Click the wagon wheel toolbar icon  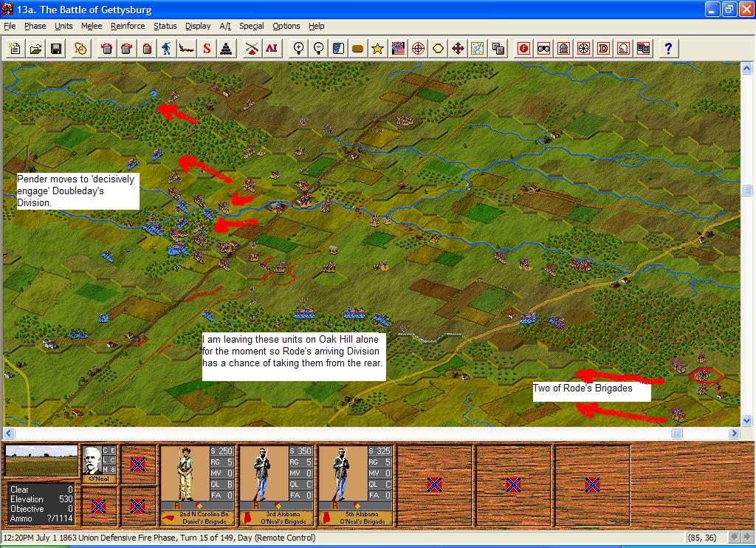pyautogui.click(x=583, y=48)
